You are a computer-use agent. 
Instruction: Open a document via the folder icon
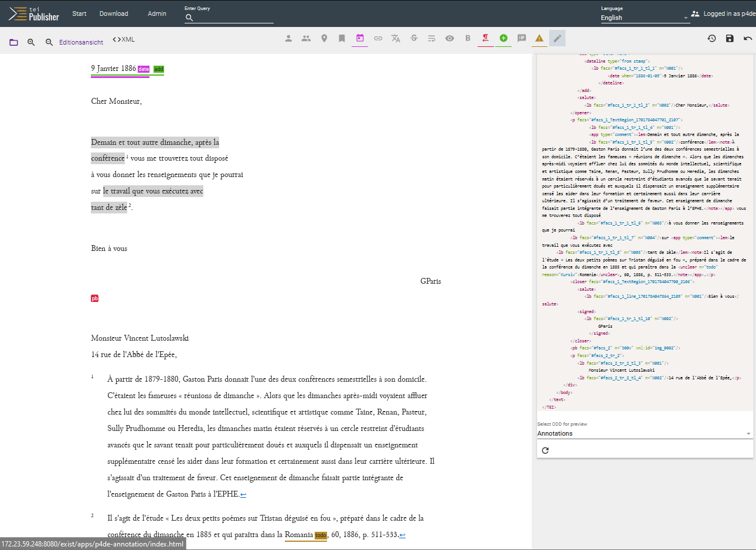pyautogui.click(x=13, y=42)
